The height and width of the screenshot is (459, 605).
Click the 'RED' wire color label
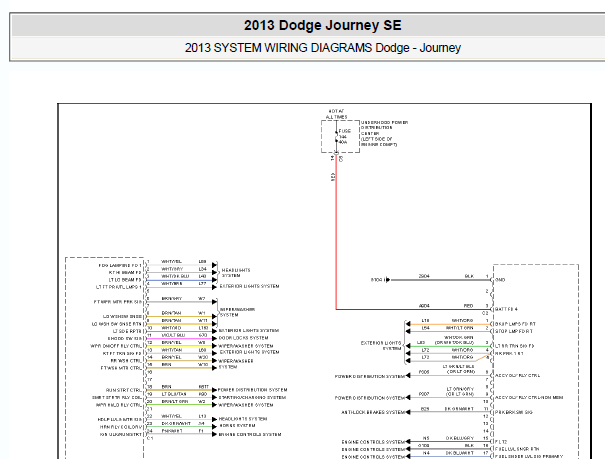point(468,306)
